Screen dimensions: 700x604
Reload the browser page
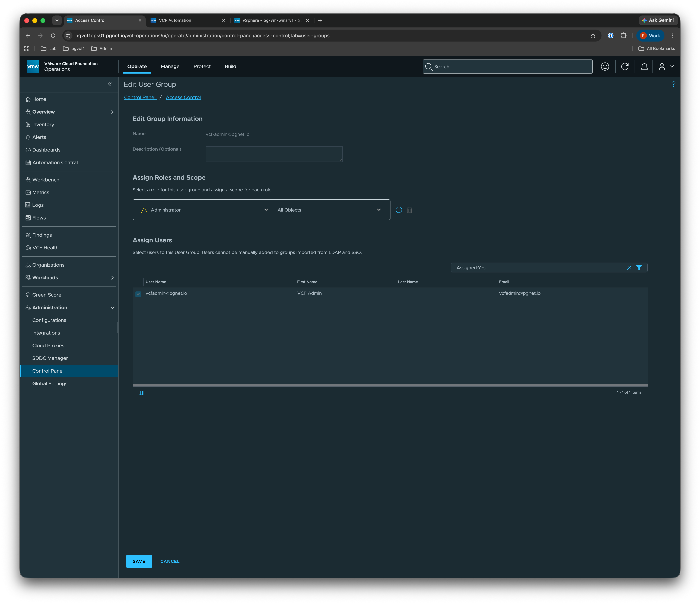(53, 36)
